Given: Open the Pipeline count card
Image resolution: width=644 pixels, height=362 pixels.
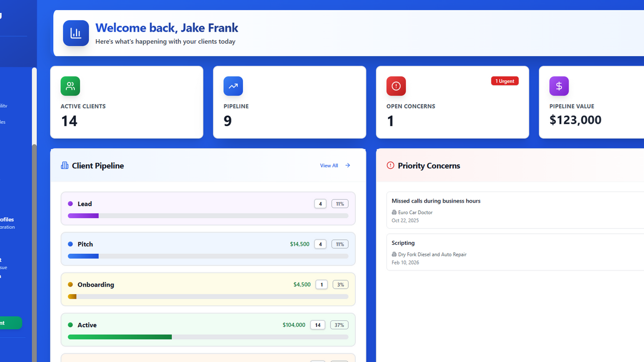Looking at the screenshot, I should [290, 102].
